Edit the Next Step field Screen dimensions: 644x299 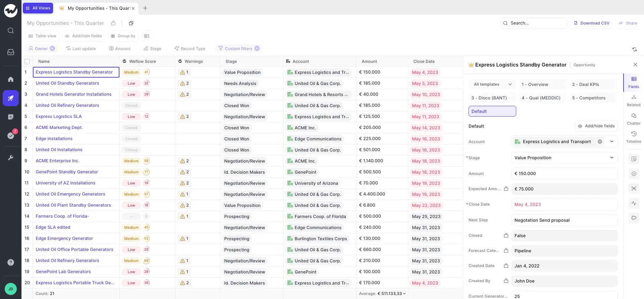coord(564,220)
